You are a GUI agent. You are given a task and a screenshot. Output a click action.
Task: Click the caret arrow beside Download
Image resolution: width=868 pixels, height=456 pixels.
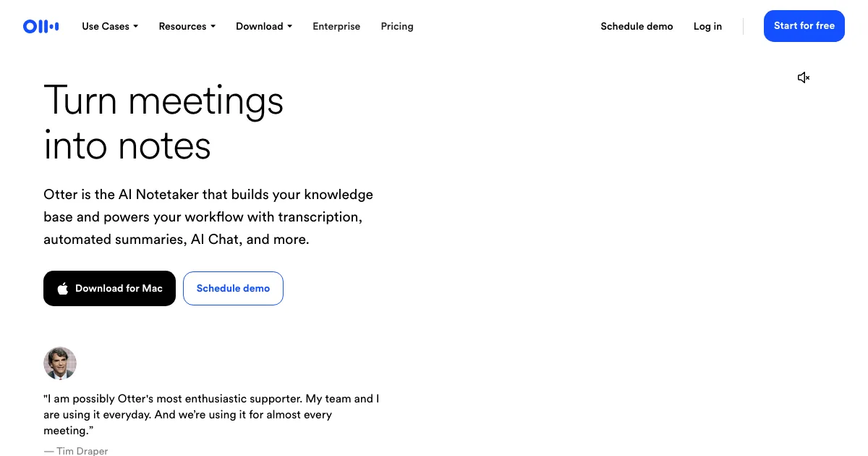[289, 27]
